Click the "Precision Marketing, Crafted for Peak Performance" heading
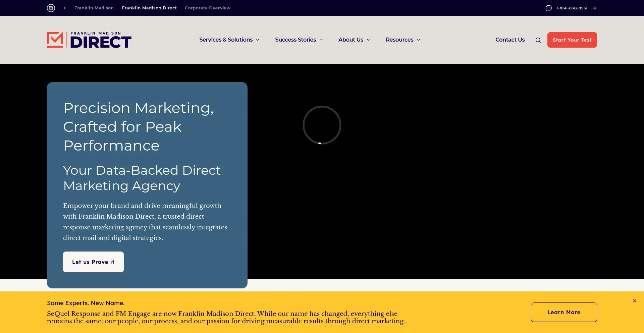 tap(139, 127)
